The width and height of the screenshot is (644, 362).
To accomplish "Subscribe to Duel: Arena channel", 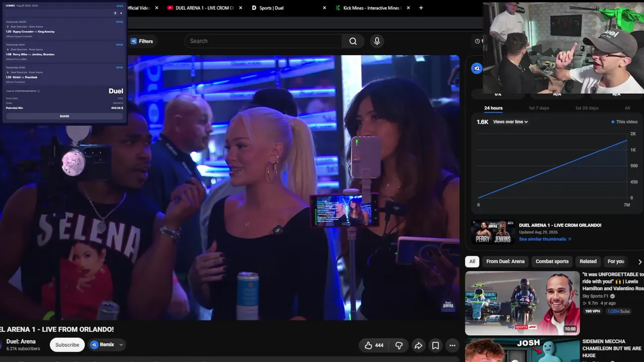I will click(67, 345).
